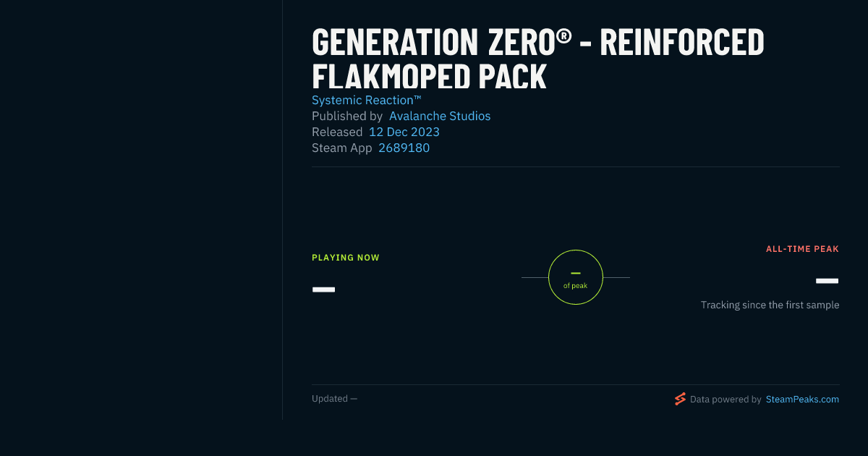This screenshot has height=456, width=868.
Task: Click the Released label
Action: tap(337, 132)
